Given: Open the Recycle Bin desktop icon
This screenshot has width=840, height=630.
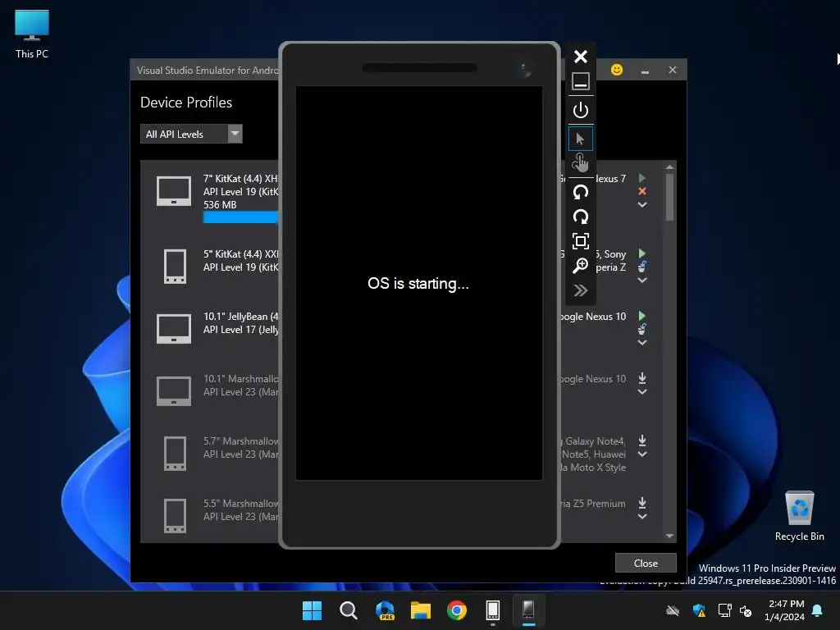Looking at the screenshot, I should point(799,516).
